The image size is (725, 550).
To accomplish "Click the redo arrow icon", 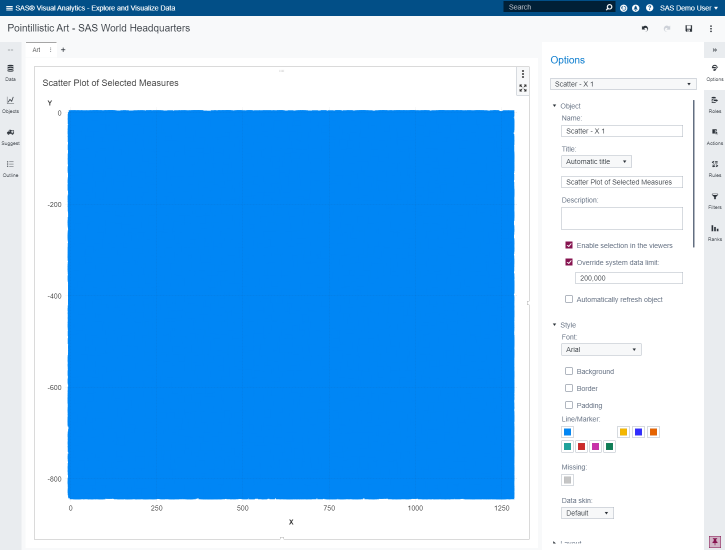I will (667, 29).
